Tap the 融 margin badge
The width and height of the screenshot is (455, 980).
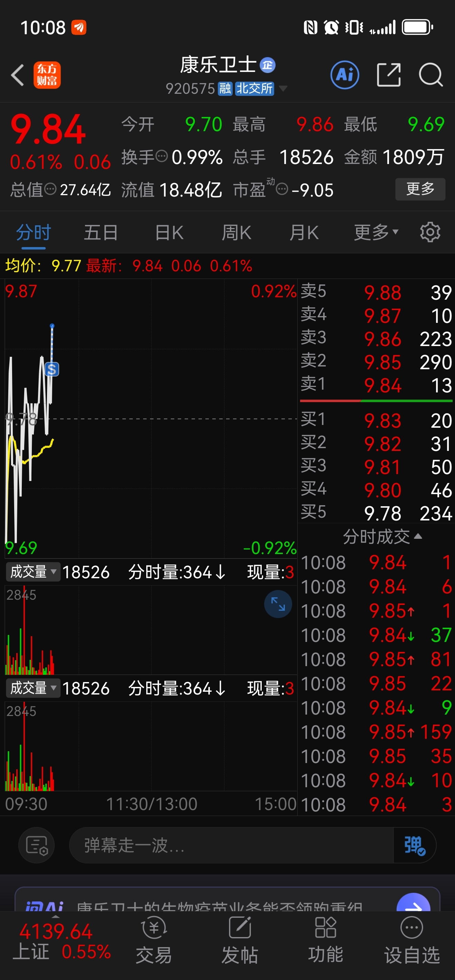point(225,89)
